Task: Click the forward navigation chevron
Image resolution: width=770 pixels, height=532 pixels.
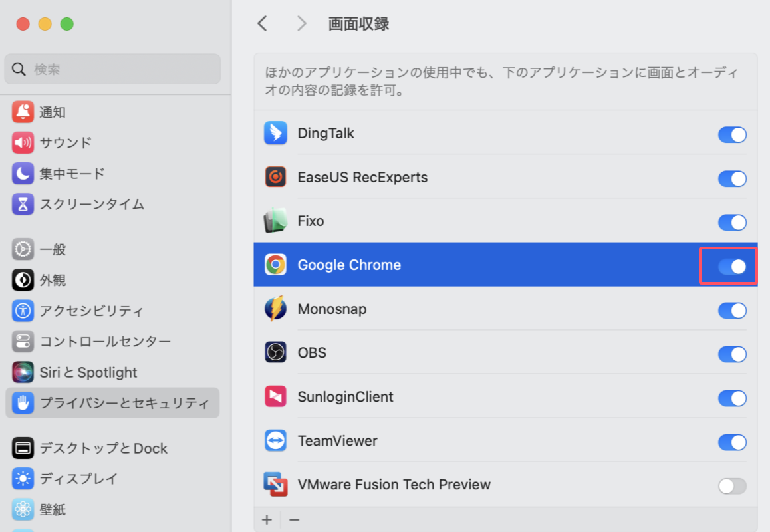Action: tap(301, 23)
